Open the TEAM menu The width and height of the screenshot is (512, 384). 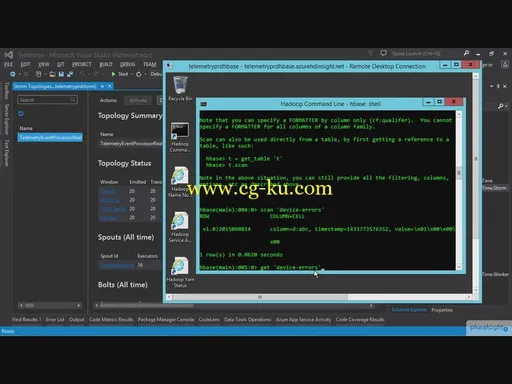(150, 64)
